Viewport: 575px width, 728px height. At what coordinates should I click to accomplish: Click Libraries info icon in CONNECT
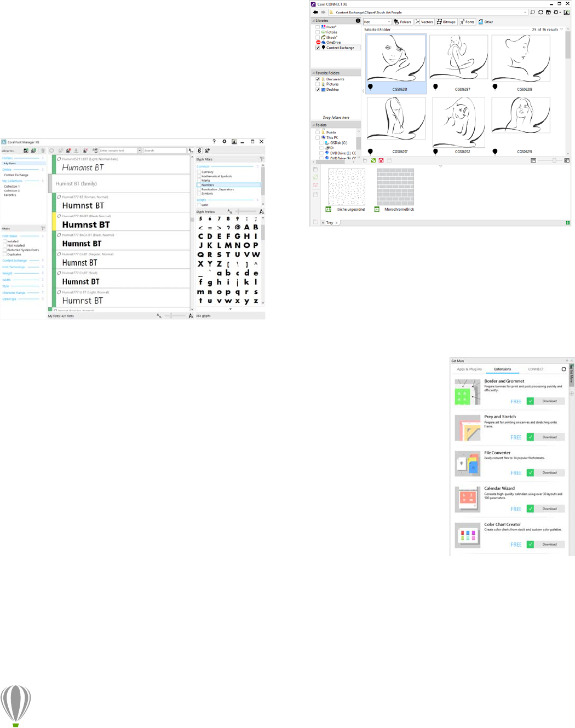[358, 21]
